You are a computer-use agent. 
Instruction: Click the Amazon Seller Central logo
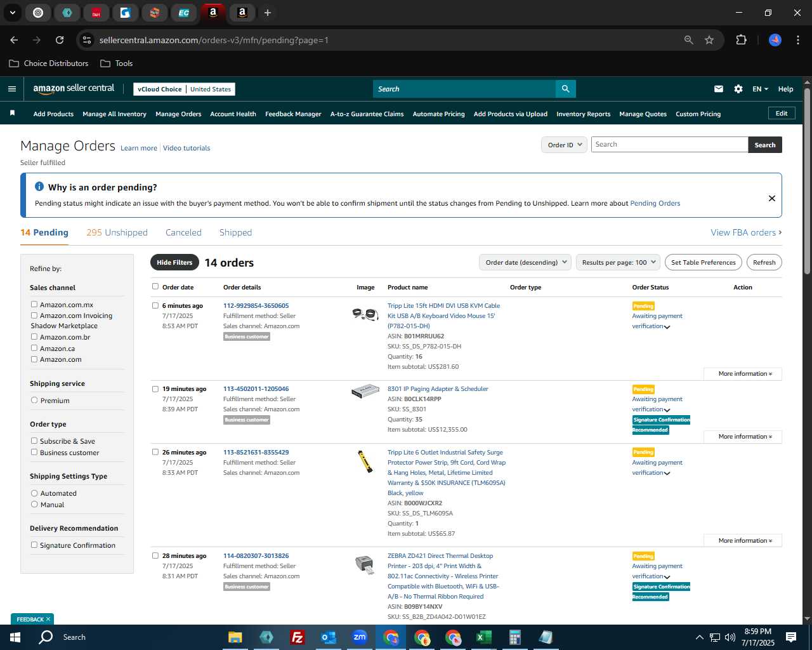[x=74, y=89]
